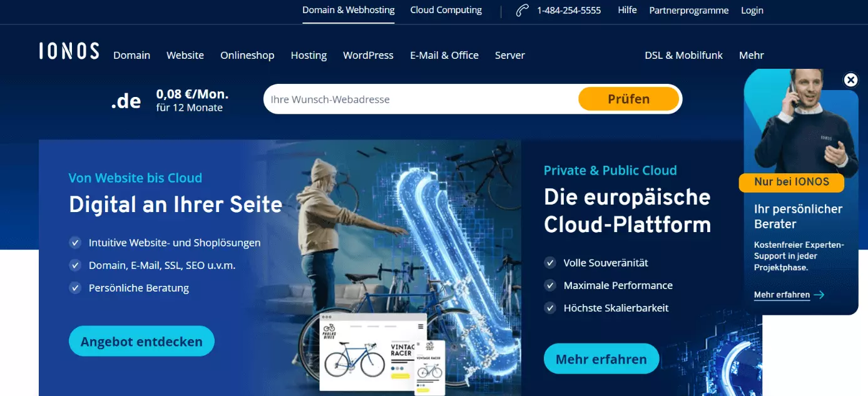Select the Domain & Webhosting tab

[x=349, y=10]
